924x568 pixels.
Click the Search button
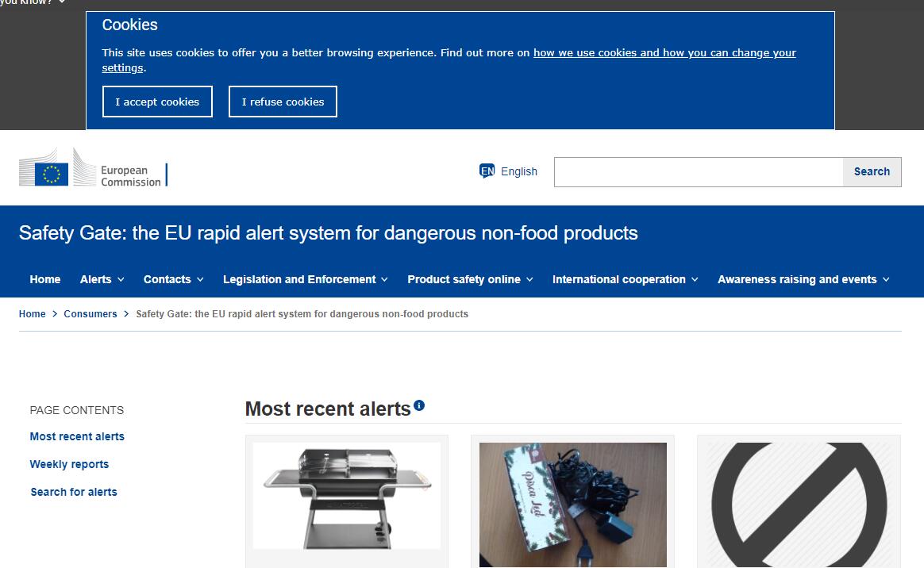click(871, 171)
